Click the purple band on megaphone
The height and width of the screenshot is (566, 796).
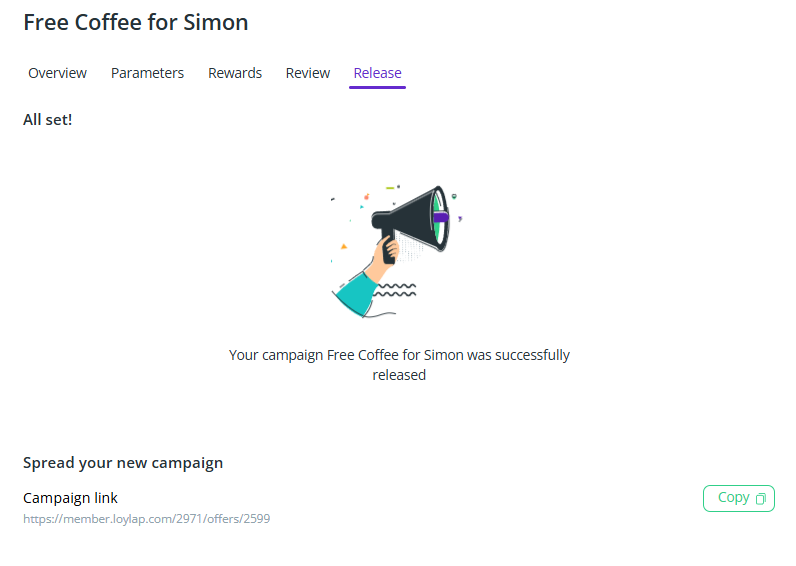pyautogui.click(x=440, y=217)
